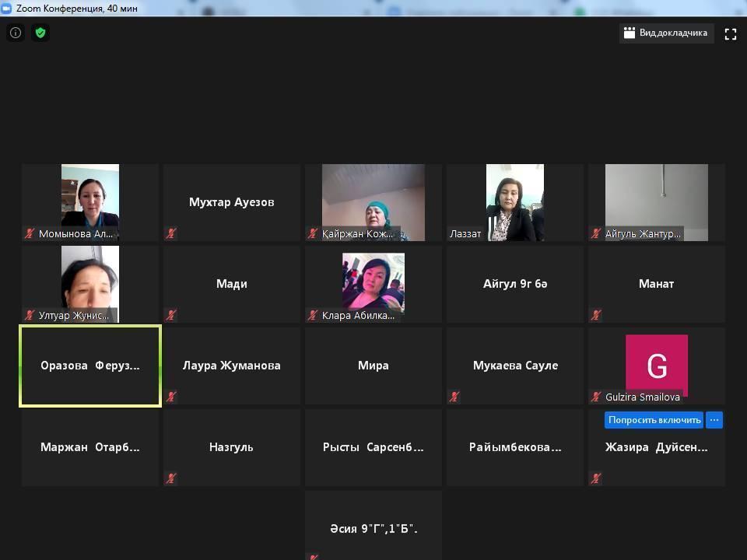The height and width of the screenshot is (560, 747).
Task: Click the Gulzira Smailova name label
Action: pos(643,397)
